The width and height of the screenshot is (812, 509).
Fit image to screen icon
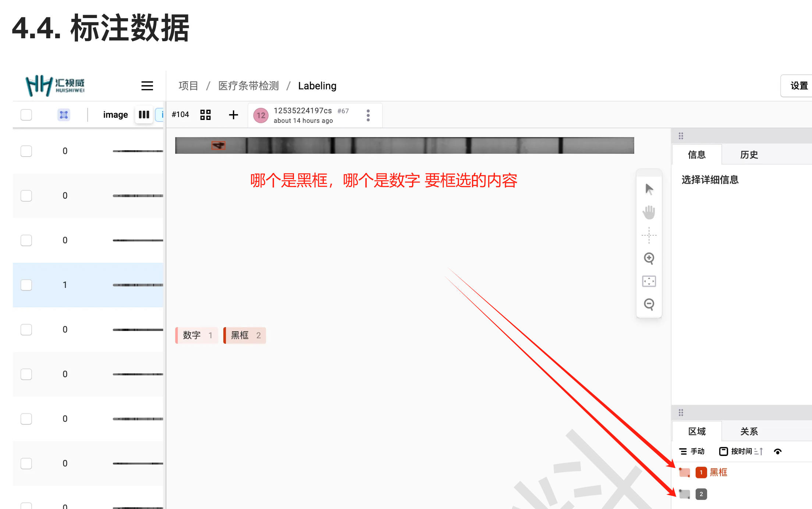[x=649, y=281]
